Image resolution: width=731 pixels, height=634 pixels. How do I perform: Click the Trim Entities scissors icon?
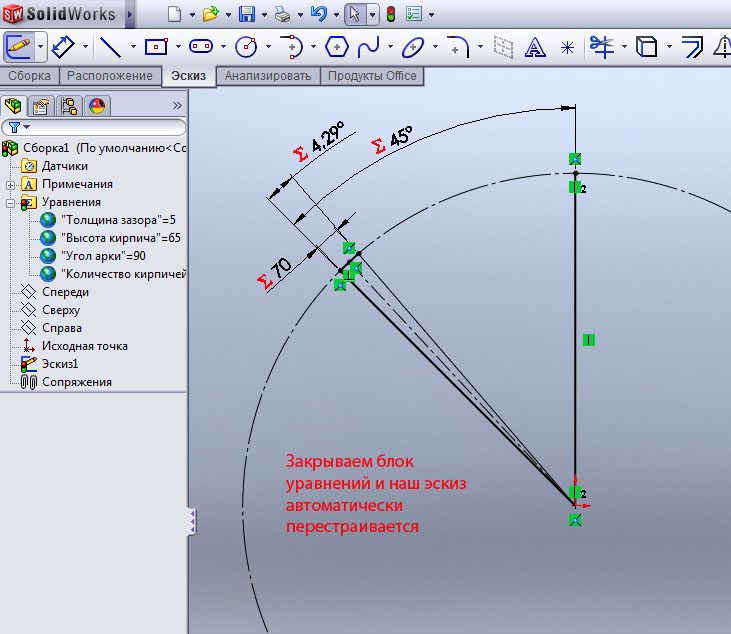click(x=600, y=46)
